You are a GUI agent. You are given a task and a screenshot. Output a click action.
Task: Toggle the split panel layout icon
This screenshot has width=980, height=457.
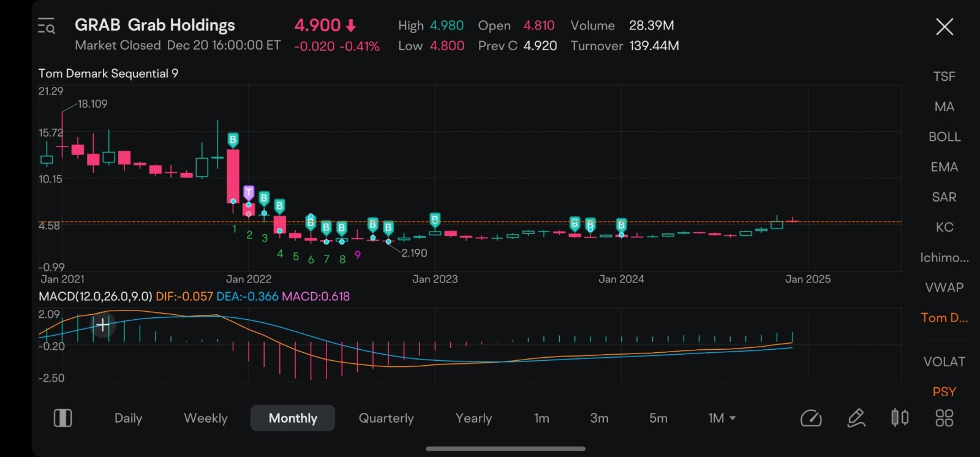pos(63,418)
